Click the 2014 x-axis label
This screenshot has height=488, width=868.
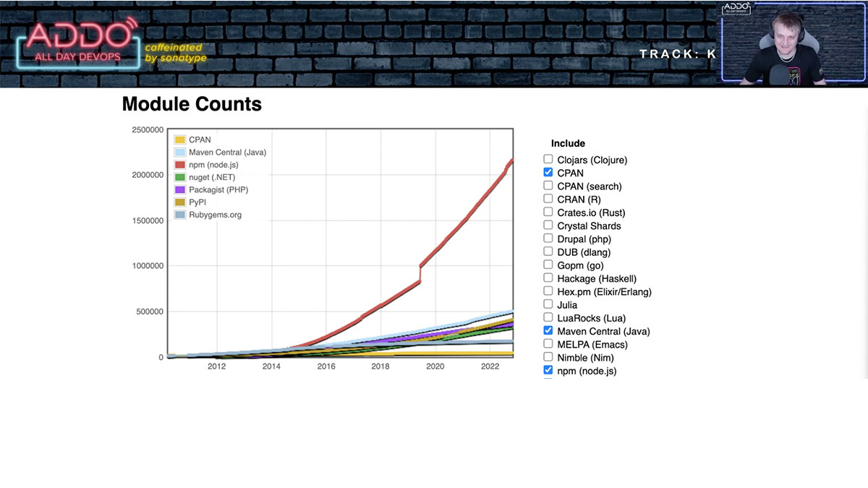271,367
